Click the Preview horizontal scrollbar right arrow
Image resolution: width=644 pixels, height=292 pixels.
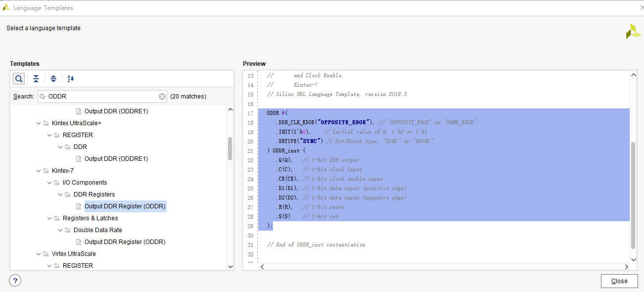click(626, 266)
